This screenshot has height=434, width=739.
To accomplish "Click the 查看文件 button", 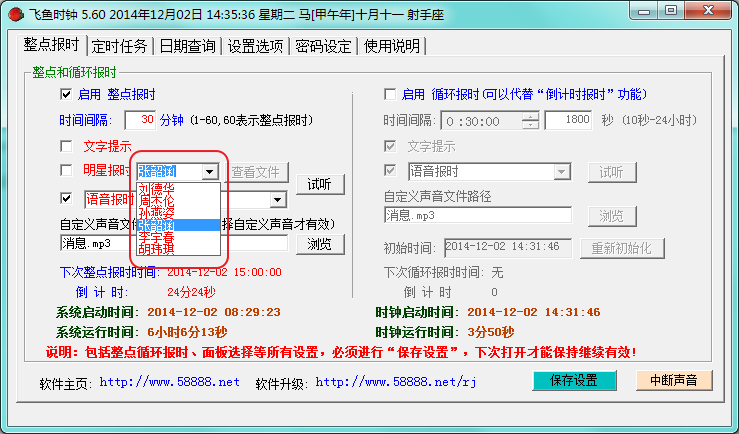I will [255, 172].
